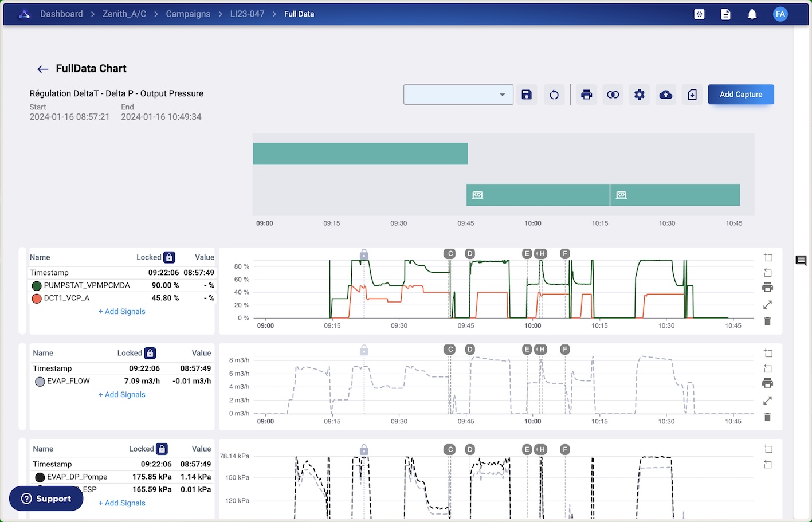Click the reset/refresh circular arrow icon

[554, 95]
